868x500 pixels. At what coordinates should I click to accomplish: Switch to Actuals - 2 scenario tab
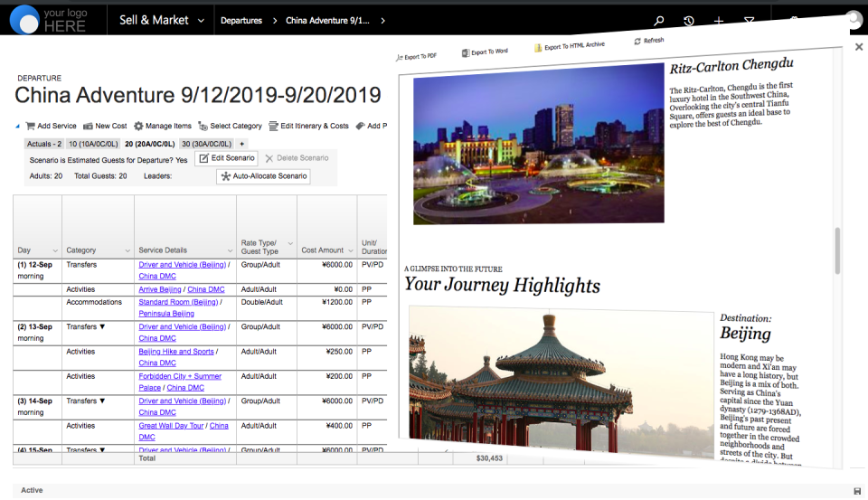click(x=44, y=144)
